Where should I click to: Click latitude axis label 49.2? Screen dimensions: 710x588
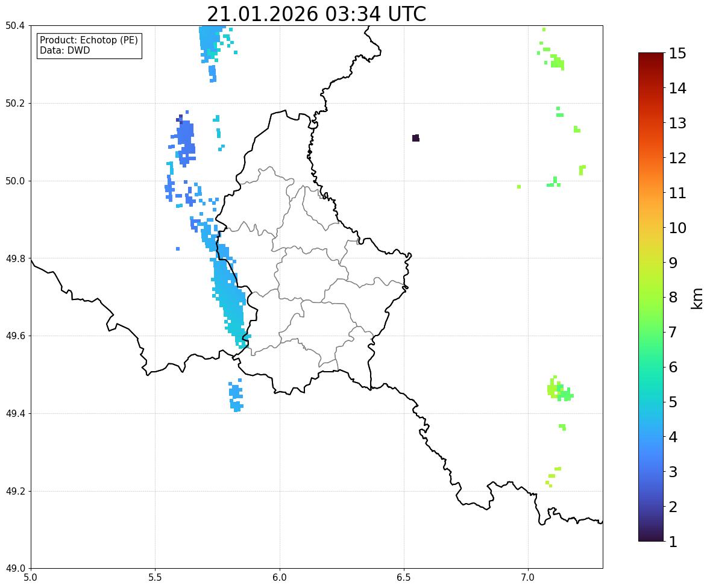[15, 491]
